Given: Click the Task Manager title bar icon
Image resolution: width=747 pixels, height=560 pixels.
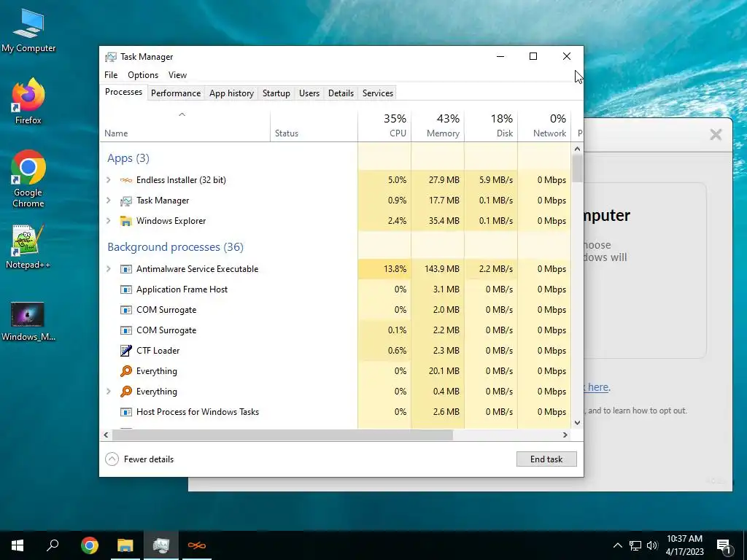Looking at the screenshot, I should pos(111,57).
